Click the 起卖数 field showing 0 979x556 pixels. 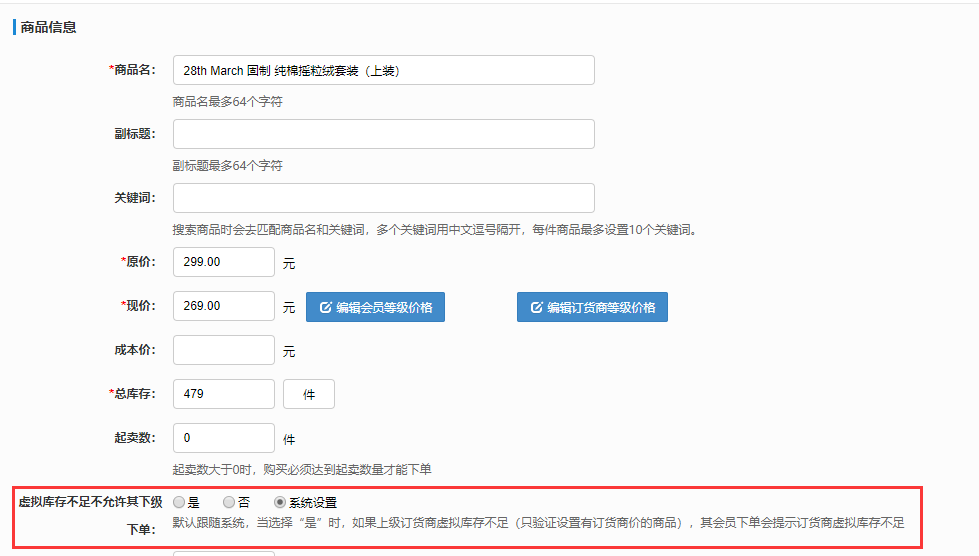(x=224, y=438)
